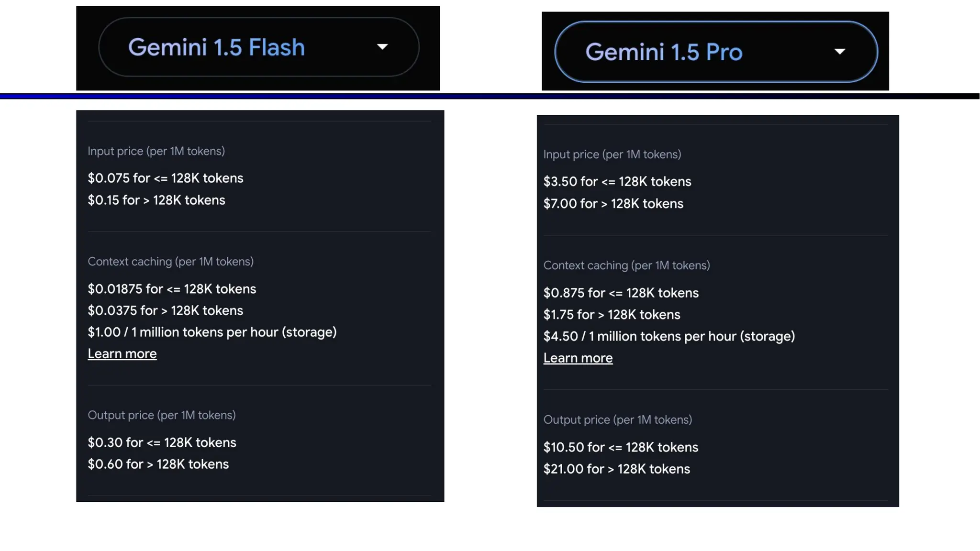
Task: Select the Pro $0.875 context caching line
Action: pyautogui.click(x=621, y=293)
